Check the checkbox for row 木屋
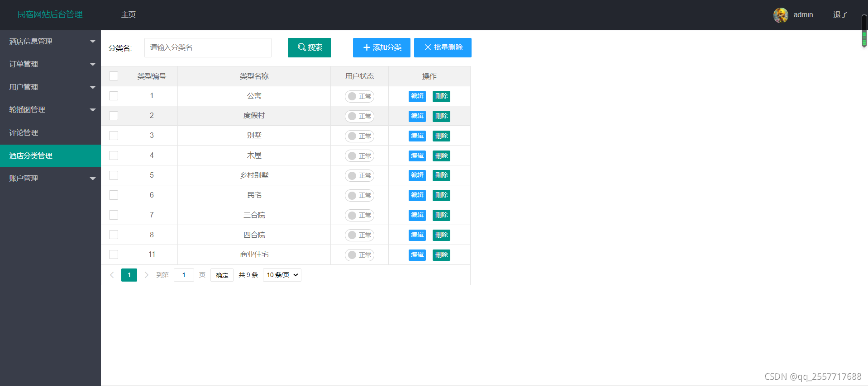Screen dimensions: 868x386 (x=114, y=155)
